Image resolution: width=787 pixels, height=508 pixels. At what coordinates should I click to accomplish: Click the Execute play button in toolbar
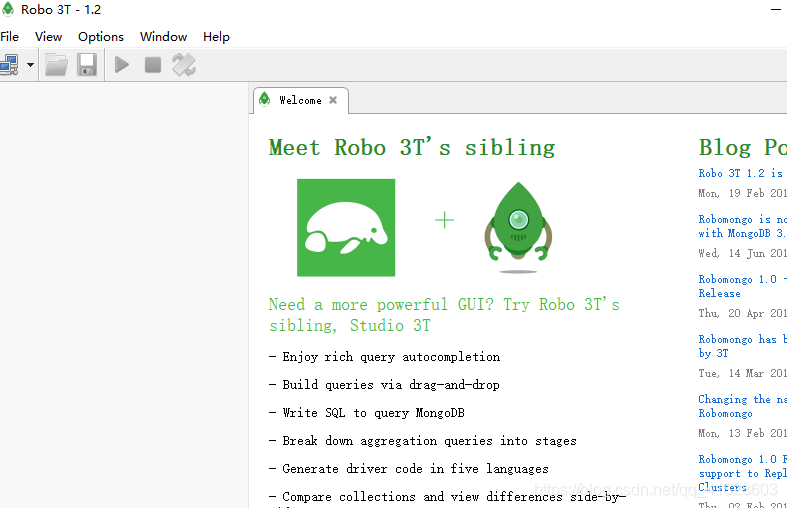click(121, 65)
